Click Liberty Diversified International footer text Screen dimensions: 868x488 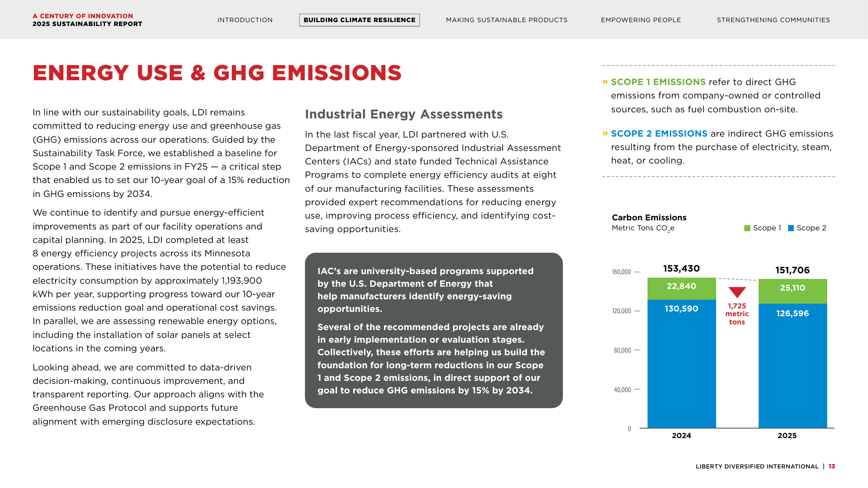coord(757,466)
